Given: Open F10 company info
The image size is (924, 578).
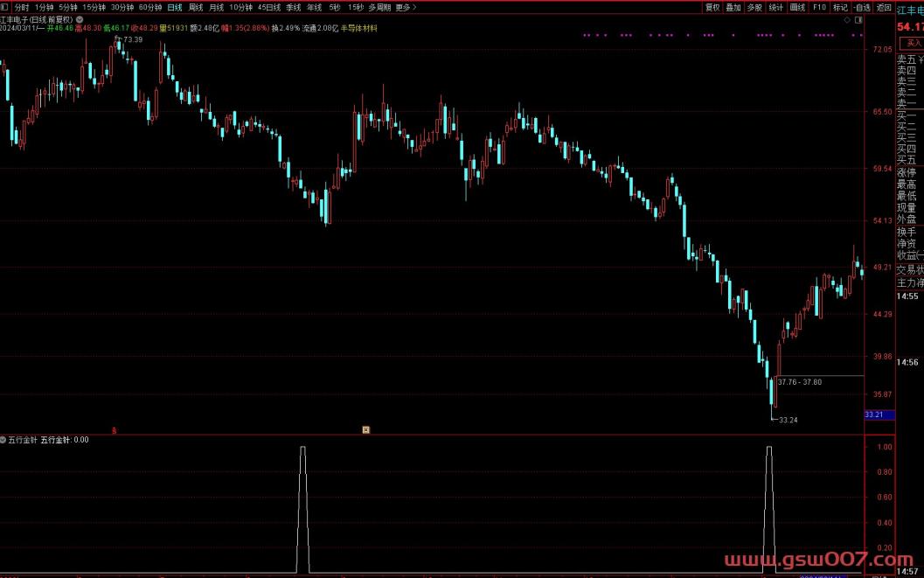Looking at the screenshot, I should (x=819, y=7).
